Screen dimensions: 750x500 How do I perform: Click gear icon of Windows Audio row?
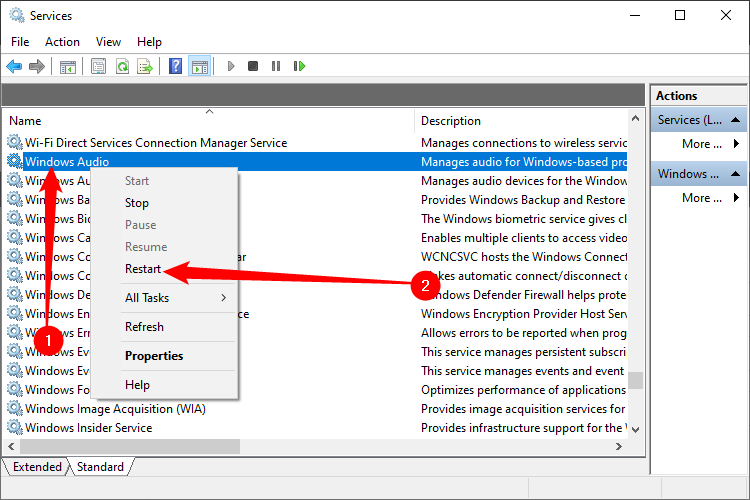click(x=14, y=161)
